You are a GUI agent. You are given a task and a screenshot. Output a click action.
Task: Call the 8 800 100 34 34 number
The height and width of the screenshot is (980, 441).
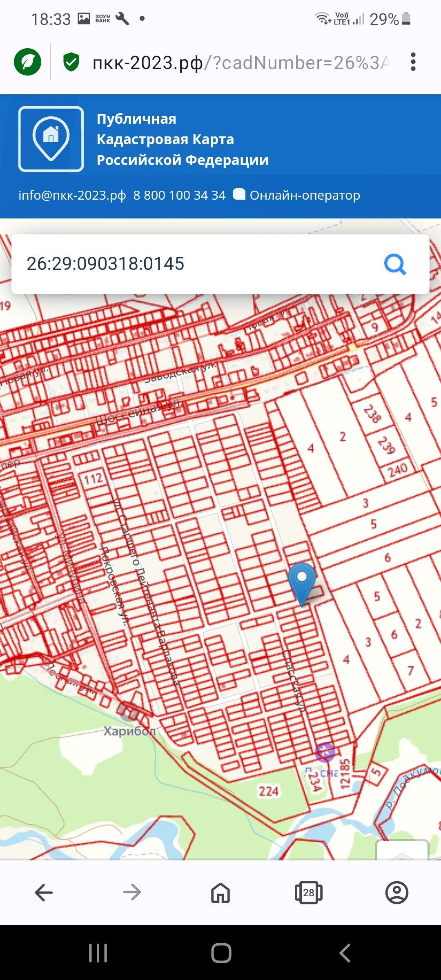tap(179, 195)
